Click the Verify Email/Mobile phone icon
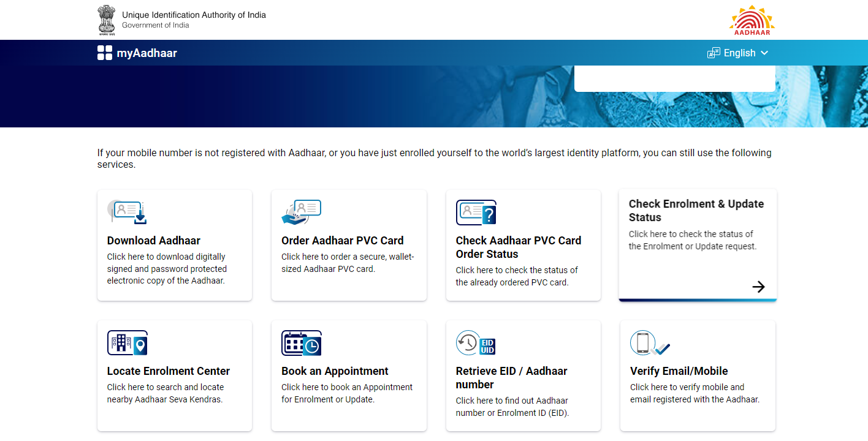 point(650,343)
